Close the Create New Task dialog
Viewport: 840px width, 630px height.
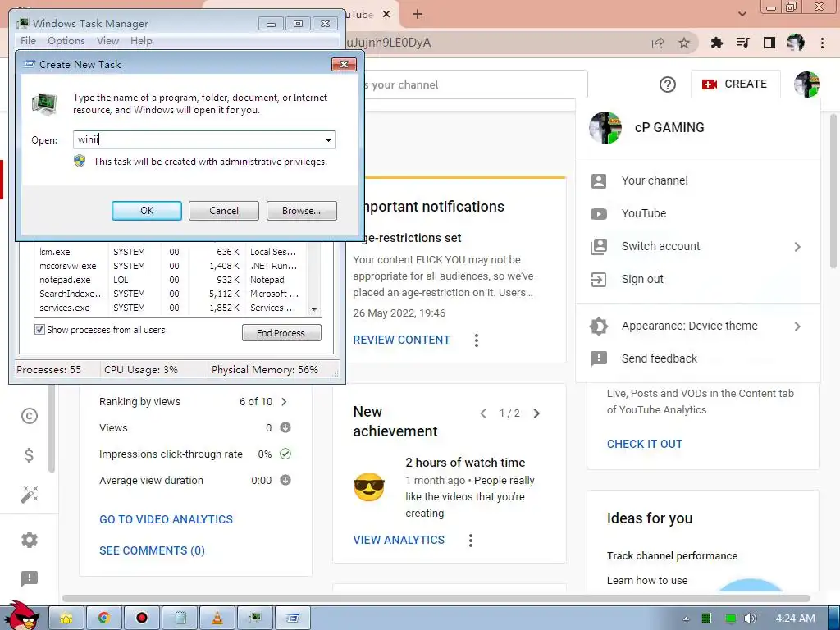coord(344,64)
